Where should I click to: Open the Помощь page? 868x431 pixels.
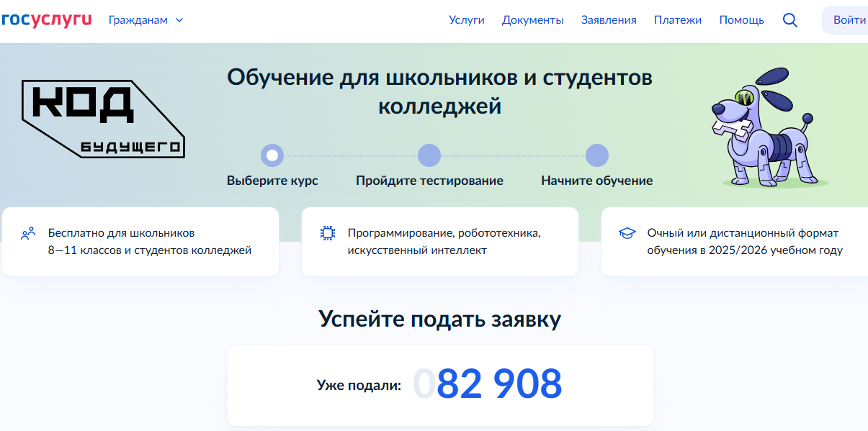pos(741,20)
